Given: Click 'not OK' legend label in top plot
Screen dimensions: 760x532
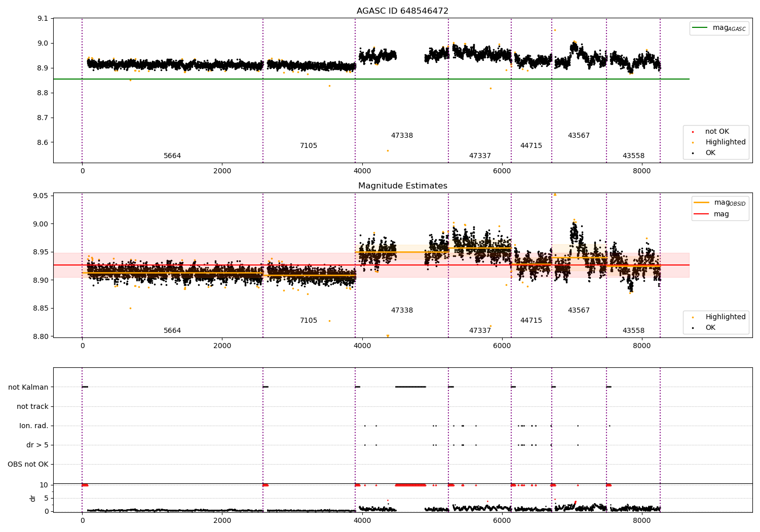Looking at the screenshot, I should [717, 131].
